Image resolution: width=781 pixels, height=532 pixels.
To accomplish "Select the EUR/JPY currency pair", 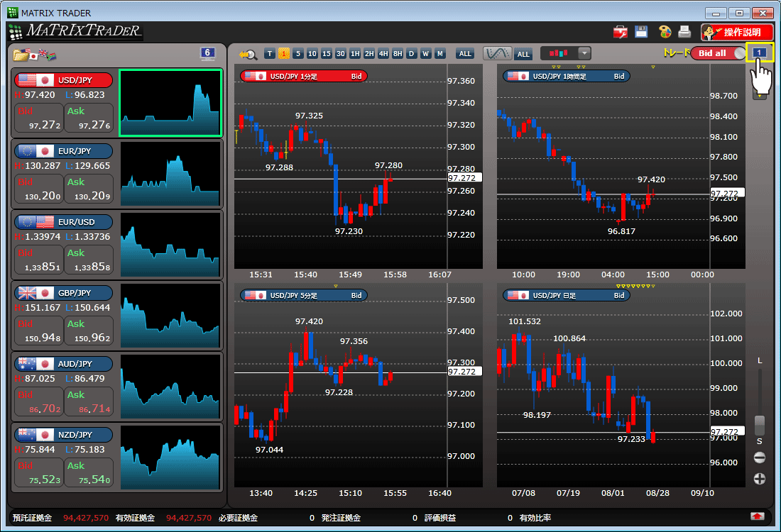I will pos(64,151).
